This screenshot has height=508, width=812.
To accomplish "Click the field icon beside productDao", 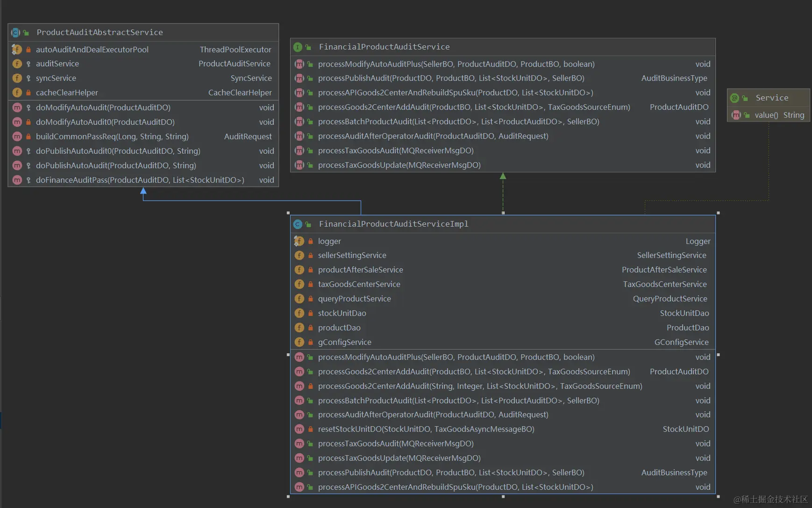I will coord(299,328).
